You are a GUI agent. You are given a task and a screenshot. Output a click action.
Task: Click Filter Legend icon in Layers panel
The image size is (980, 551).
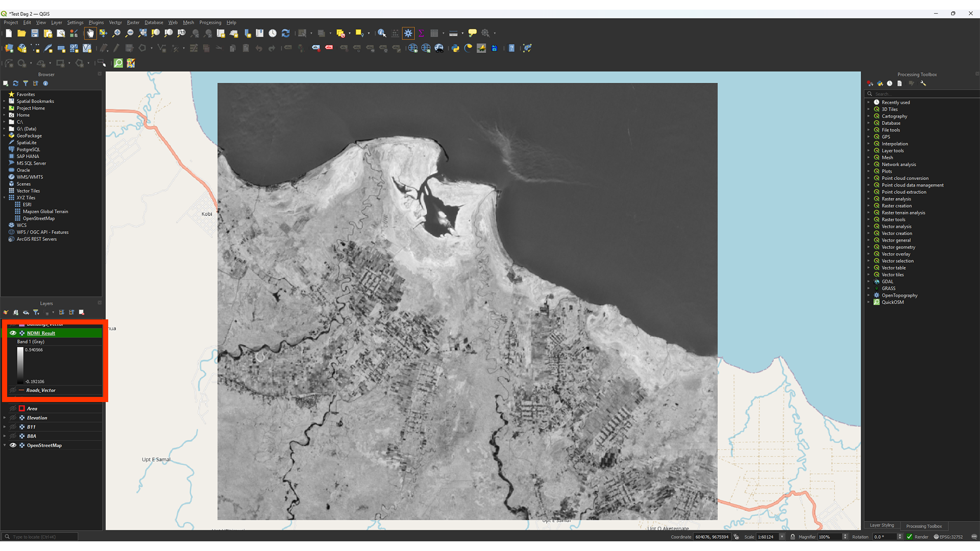pos(36,312)
